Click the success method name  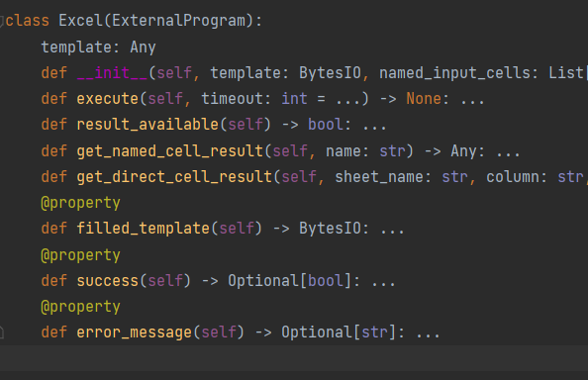(x=108, y=281)
